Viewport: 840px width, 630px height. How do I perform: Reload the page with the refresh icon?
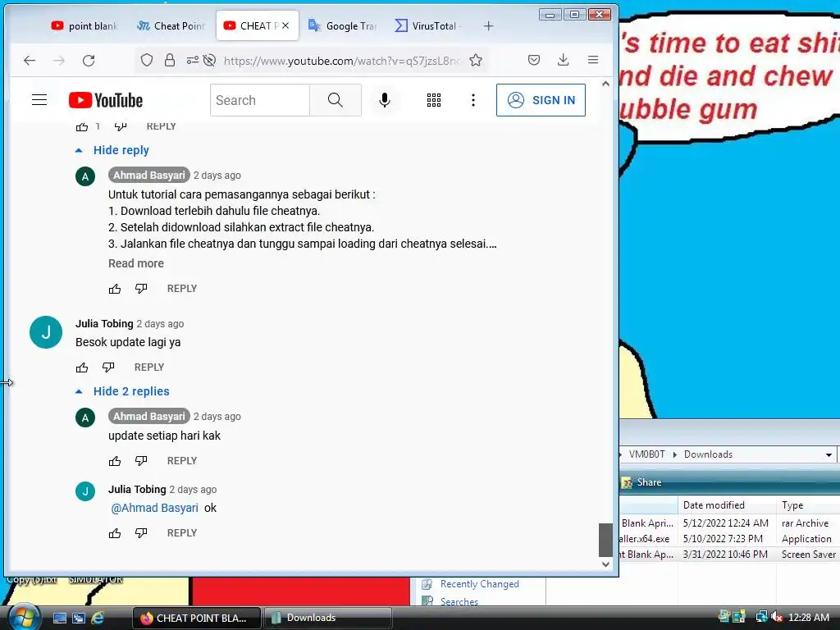point(89,61)
